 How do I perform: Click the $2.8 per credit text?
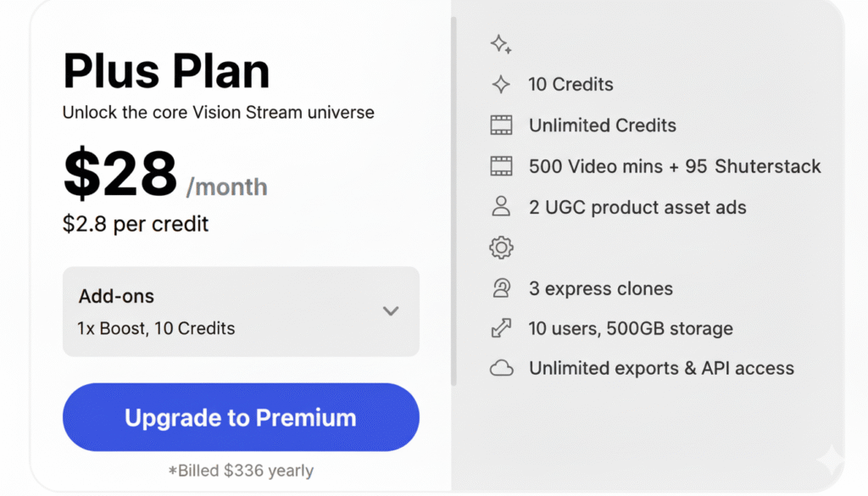(x=136, y=224)
